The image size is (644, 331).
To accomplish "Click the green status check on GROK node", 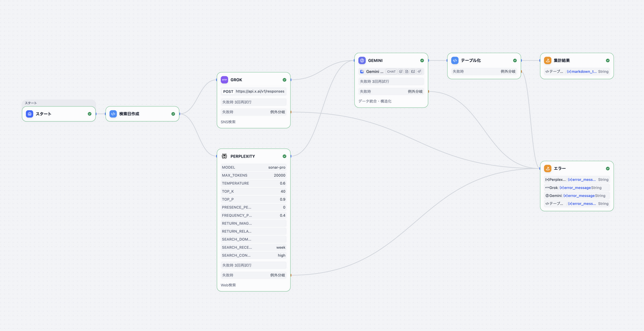I will click(284, 80).
